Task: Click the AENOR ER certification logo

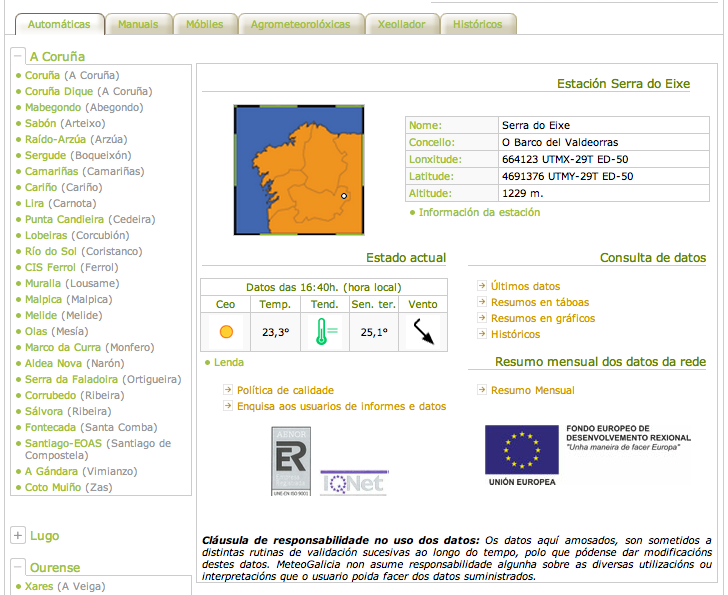Action: pyautogui.click(x=291, y=461)
